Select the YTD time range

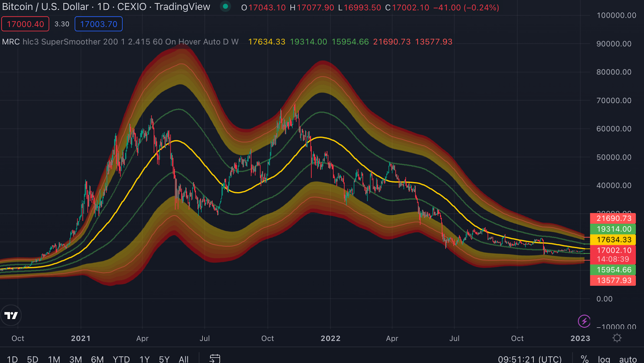coord(121,359)
